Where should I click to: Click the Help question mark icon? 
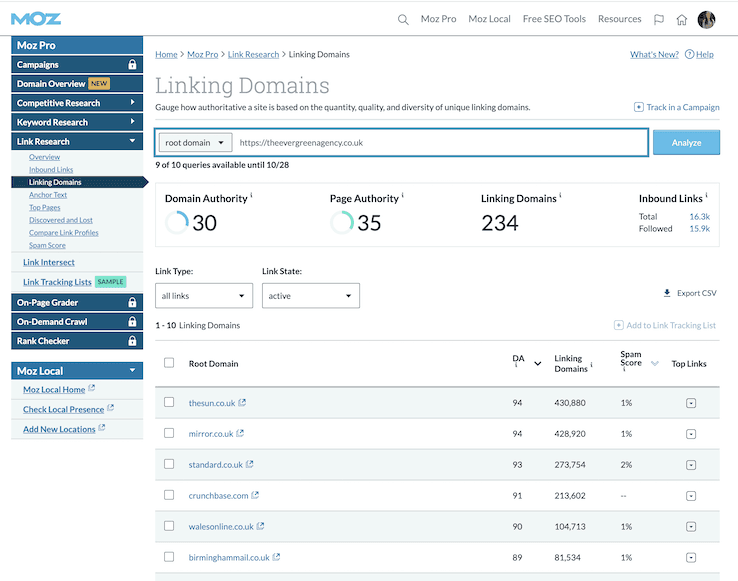(688, 55)
